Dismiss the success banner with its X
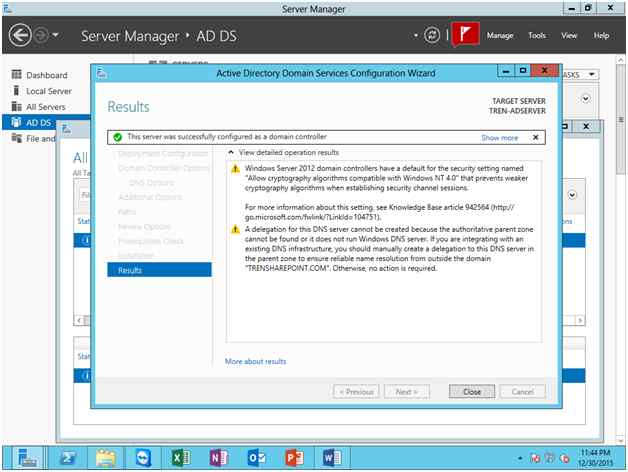This screenshot has height=472, width=628. click(535, 137)
